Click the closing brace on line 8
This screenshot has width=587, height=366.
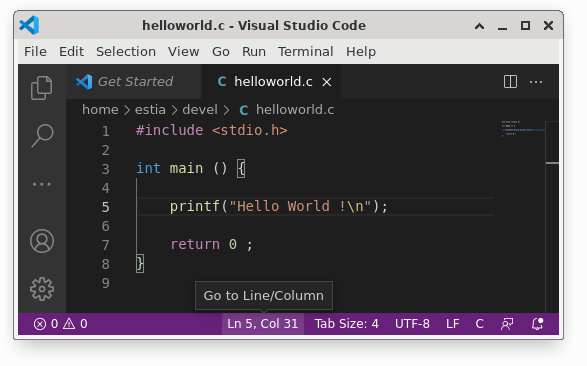140,263
